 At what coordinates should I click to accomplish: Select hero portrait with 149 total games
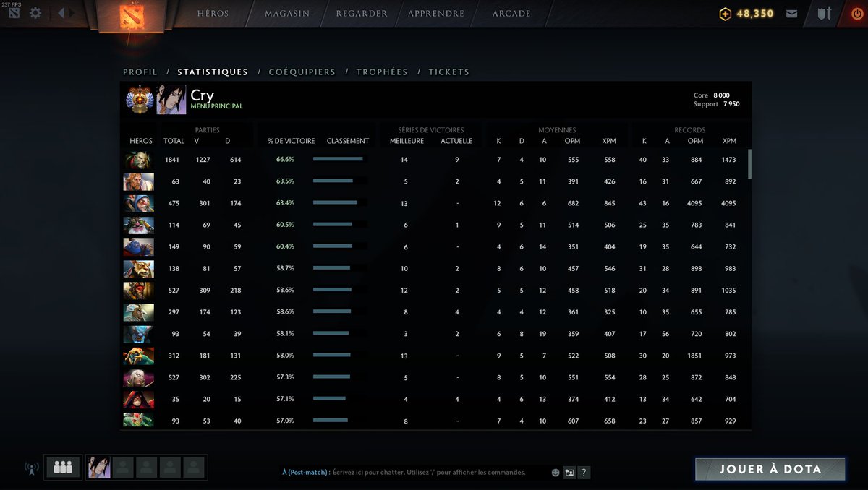click(x=138, y=247)
